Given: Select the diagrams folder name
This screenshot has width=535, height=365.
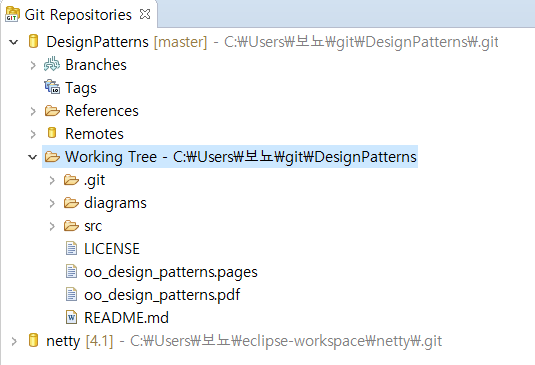Looking at the screenshot, I should coord(115,203).
